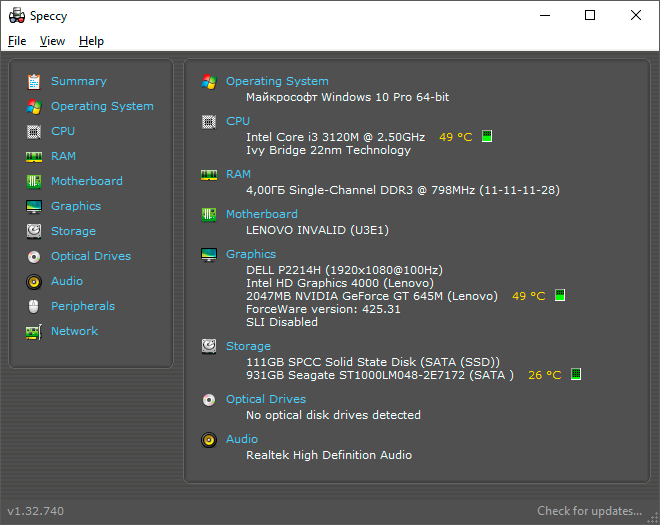Click the Storage hard disk icon in sidebar
The width and height of the screenshot is (660, 525).
click(x=34, y=232)
